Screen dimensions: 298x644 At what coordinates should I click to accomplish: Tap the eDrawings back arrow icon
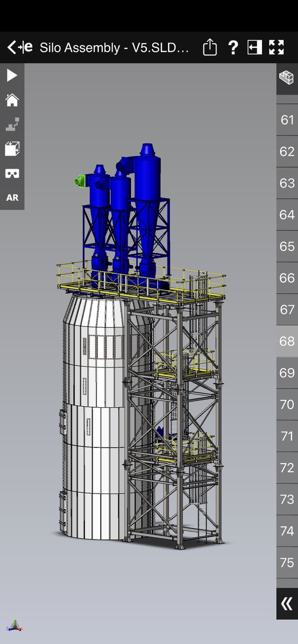pos(20,47)
